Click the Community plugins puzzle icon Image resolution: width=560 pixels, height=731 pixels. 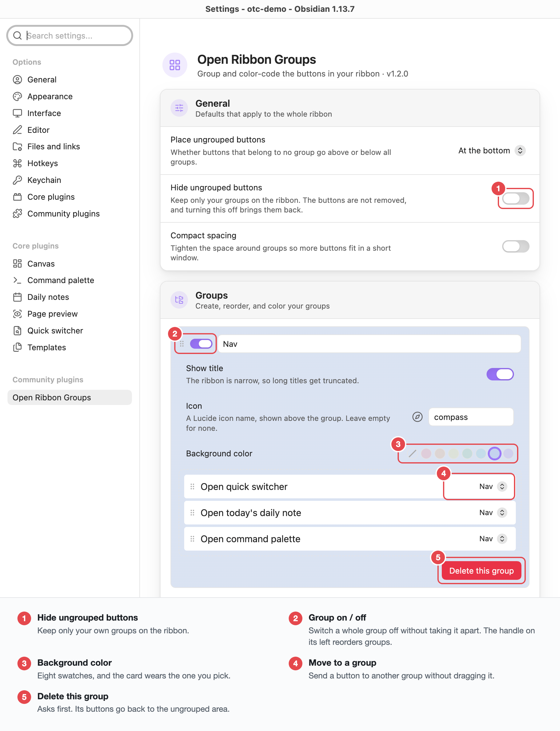coord(17,213)
